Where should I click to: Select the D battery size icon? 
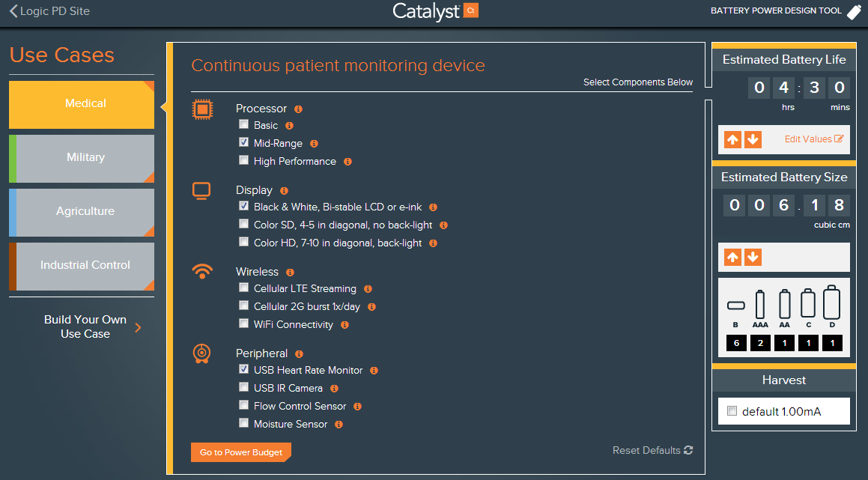coord(831,303)
